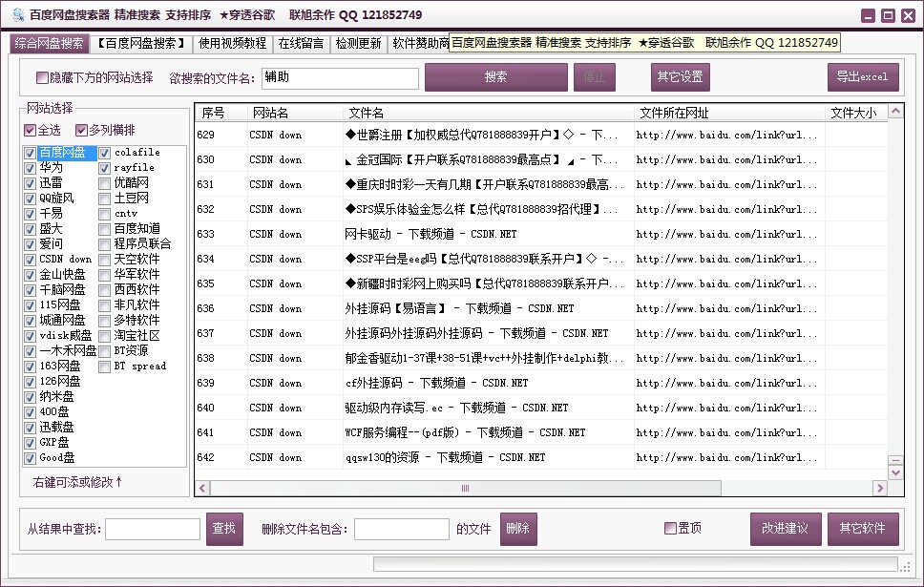
Task: Select result row 637 外挂源码外挂源码
Action: coord(541,333)
